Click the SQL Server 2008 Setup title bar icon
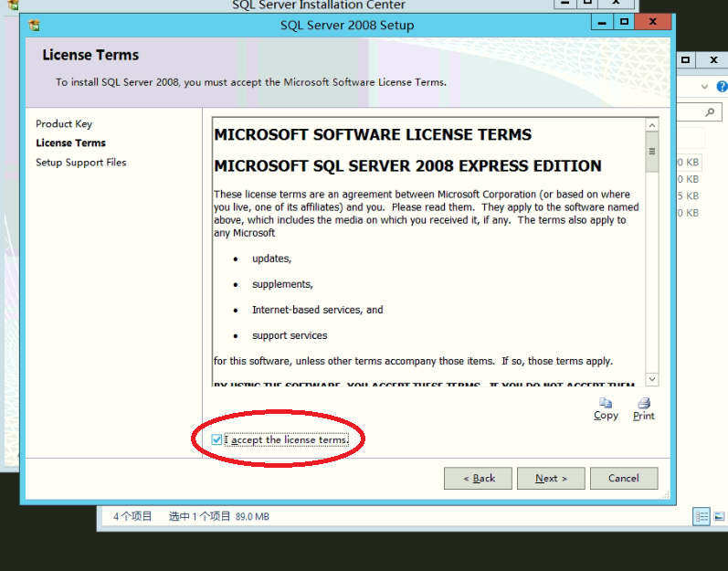The image size is (728, 571). (x=34, y=25)
